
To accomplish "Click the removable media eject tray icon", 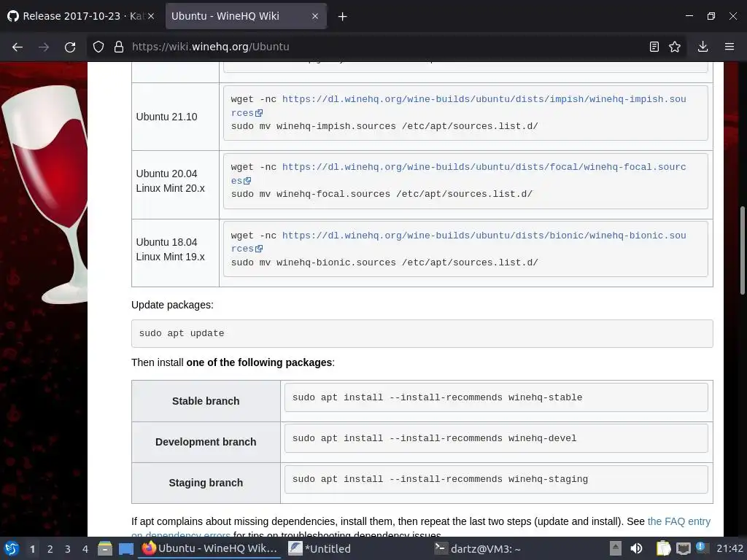I will click(x=616, y=548).
